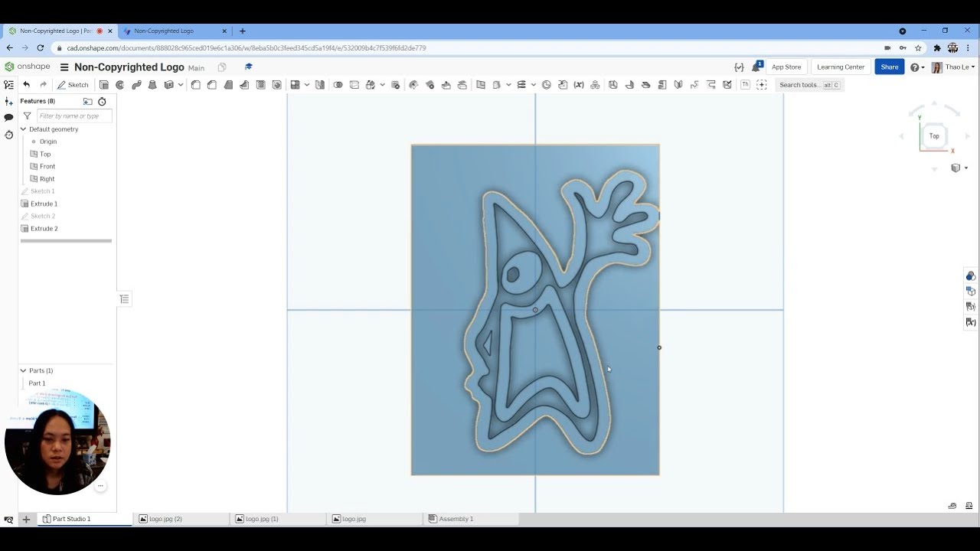Viewport: 980px width, 551px height.
Task: Click the feature list filter funnel icon
Action: point(27,116)
